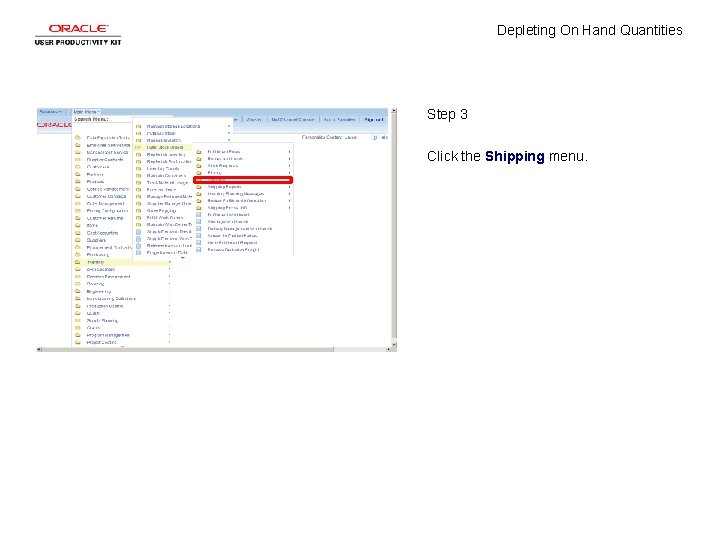Open the Worklist link

click(254, 119)
